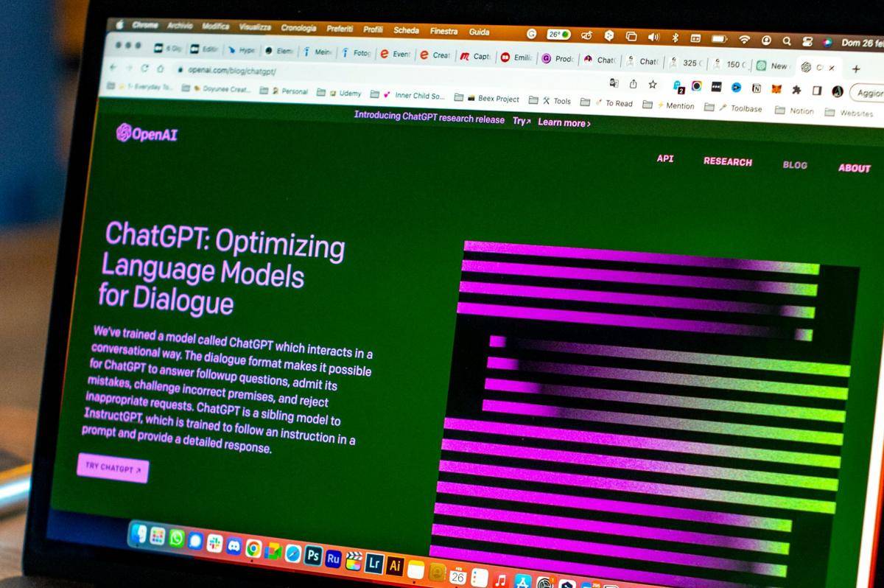Open the MetaMask fox extension
The width and height of the screenshot is (884, 588).
(776, 89)
